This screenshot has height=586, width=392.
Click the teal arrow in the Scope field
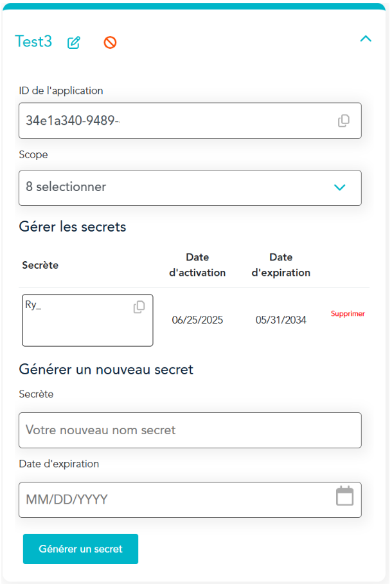pos(340,188)
